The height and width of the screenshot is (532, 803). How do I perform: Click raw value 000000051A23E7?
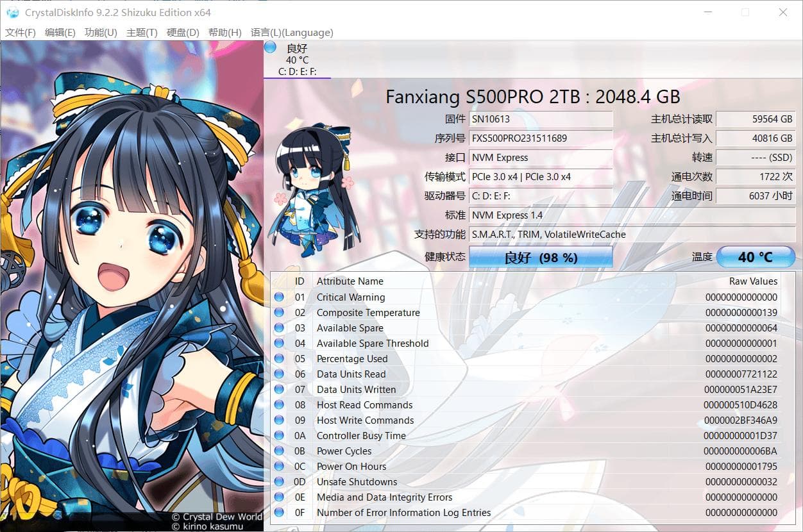[741, 390]
